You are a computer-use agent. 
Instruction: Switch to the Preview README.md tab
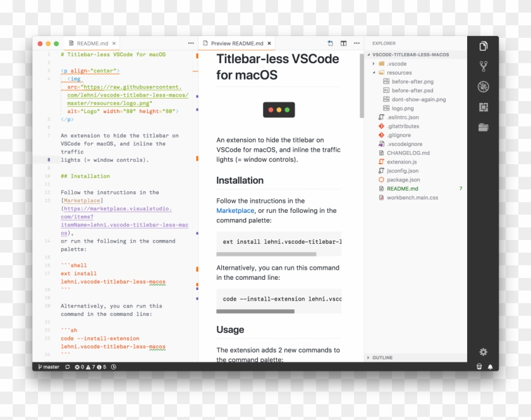click(x=236, y=44)
